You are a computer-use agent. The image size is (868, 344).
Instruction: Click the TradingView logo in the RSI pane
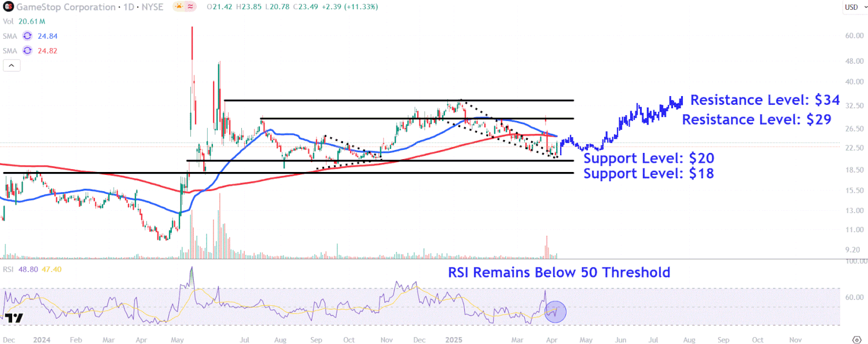pos(14,318)
